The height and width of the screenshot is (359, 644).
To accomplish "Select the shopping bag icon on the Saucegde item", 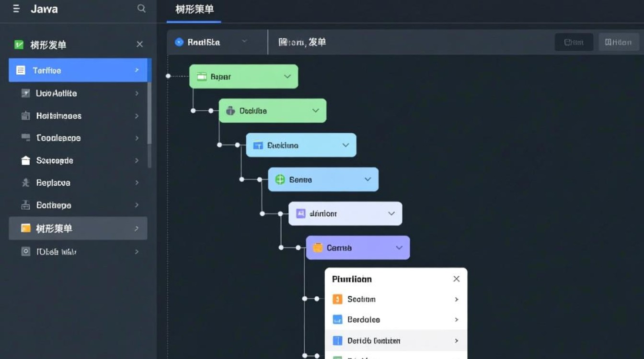I will [x=26, y=160].
